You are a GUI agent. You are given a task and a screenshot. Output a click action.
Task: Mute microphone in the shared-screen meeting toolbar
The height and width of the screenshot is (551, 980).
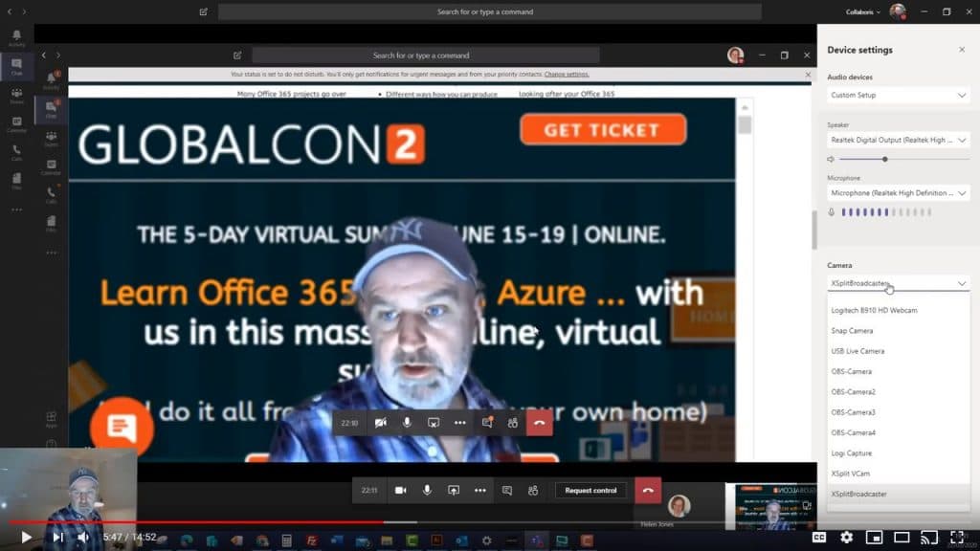(407, 423)
